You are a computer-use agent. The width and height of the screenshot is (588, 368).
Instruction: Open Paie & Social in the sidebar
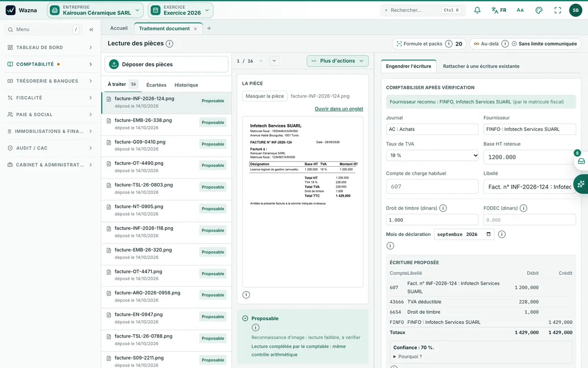[50, 114]
